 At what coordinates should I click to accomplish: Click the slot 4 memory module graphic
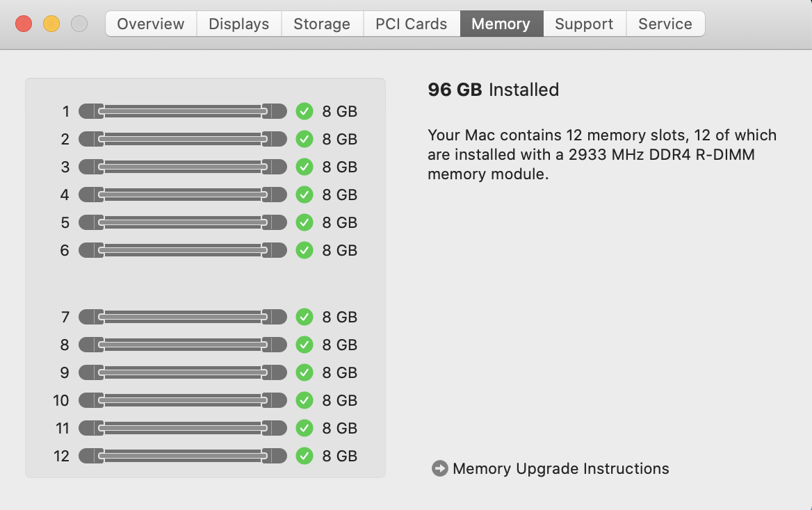click(x=183, y=195)
